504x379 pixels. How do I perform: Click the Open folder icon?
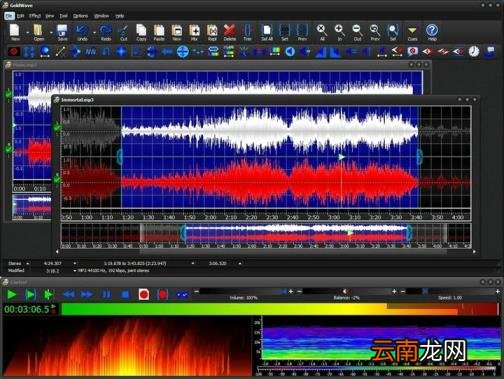[38, 31]
